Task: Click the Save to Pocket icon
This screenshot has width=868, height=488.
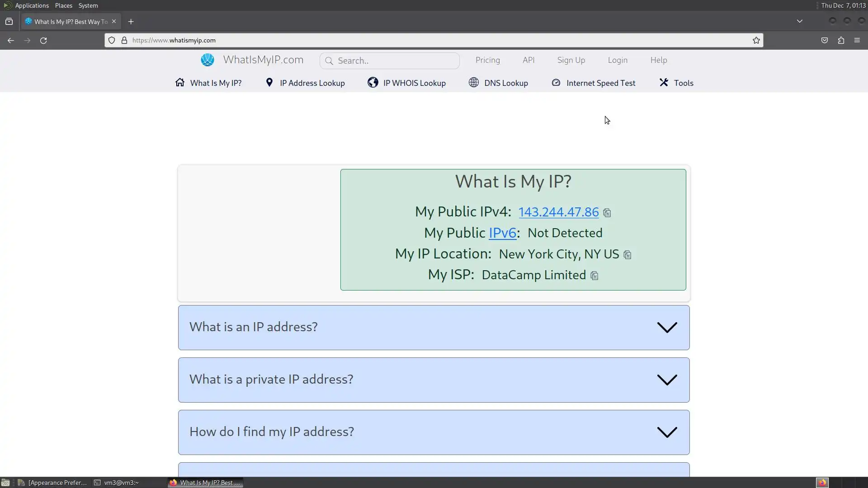Action: [x=824, y=40]
